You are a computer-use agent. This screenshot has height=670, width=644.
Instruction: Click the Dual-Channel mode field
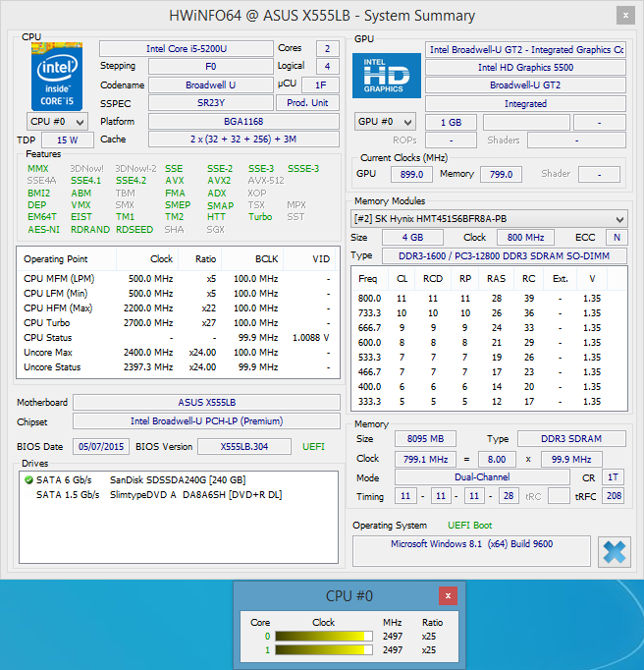[x=482, y=477]
